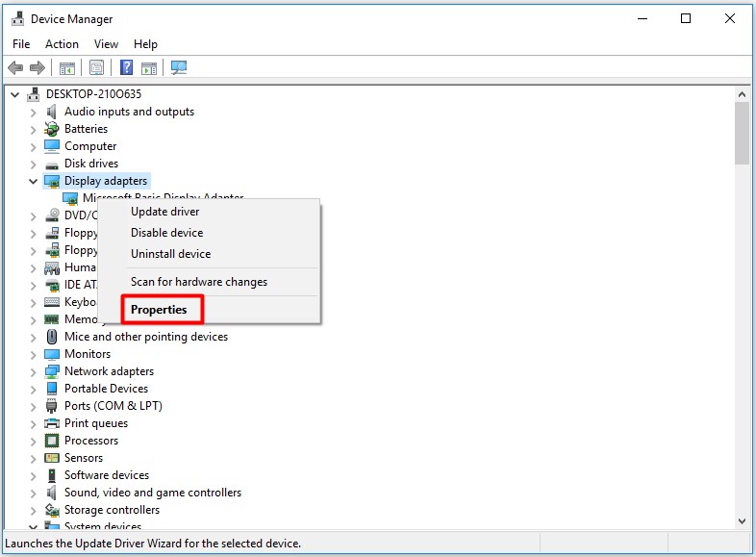The height and width of the screenshot is (557, 756).
Task: Click the Storage controllers icon
Action: point(52,510)
